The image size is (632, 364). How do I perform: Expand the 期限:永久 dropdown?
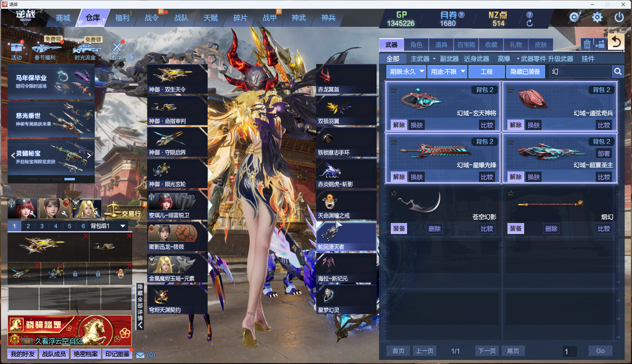point(406,71)
